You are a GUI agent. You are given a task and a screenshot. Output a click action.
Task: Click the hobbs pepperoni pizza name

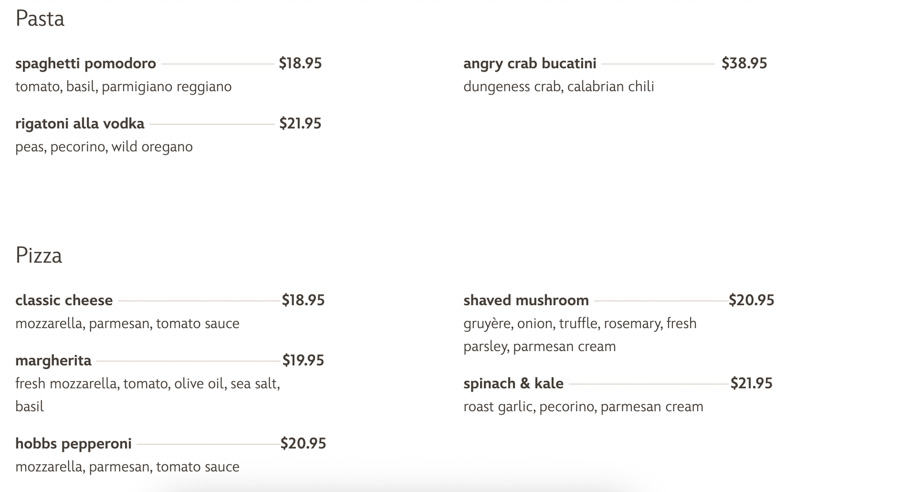[x=73, y=443]
